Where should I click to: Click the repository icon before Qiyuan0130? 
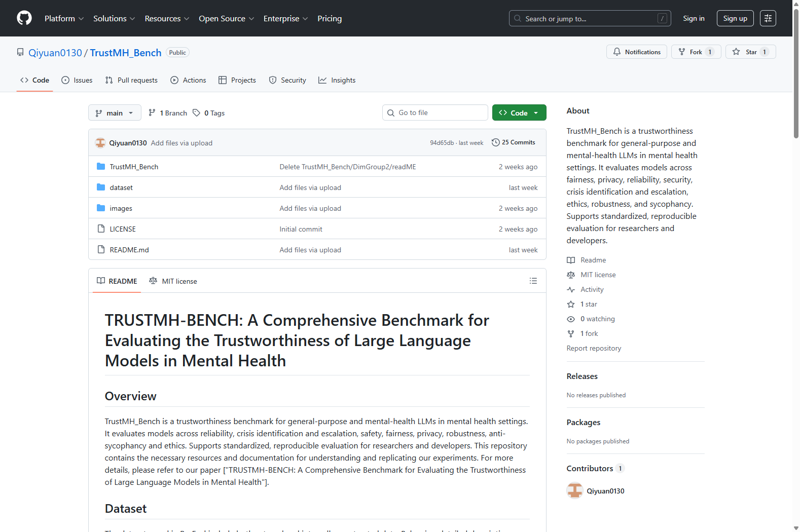[x=20, y=52]
